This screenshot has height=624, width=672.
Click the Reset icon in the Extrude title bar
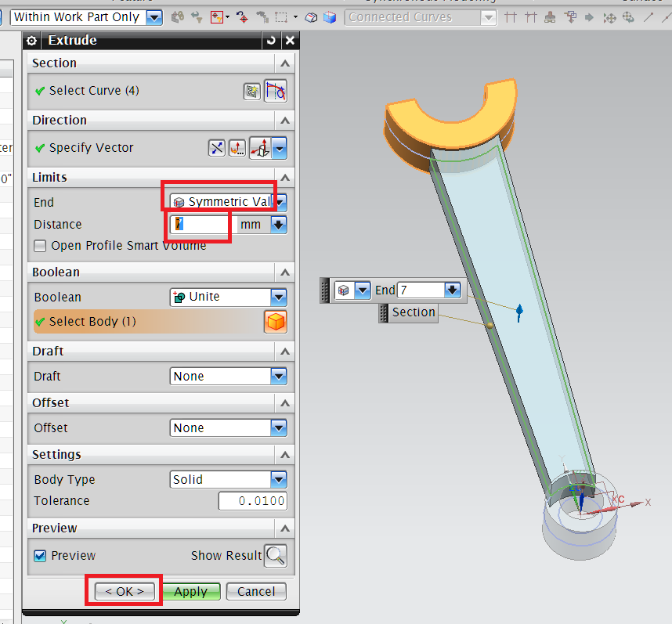(270, 40)
